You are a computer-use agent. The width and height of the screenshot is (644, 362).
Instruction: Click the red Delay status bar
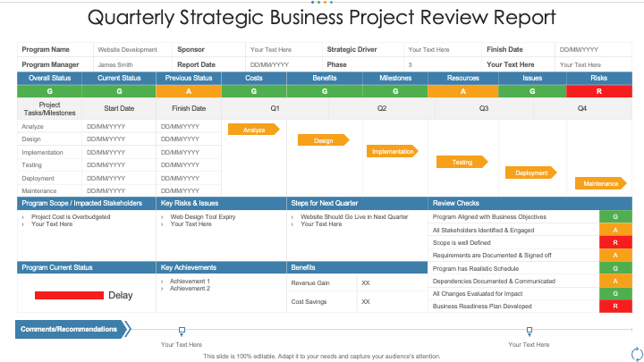coord(69,295)
